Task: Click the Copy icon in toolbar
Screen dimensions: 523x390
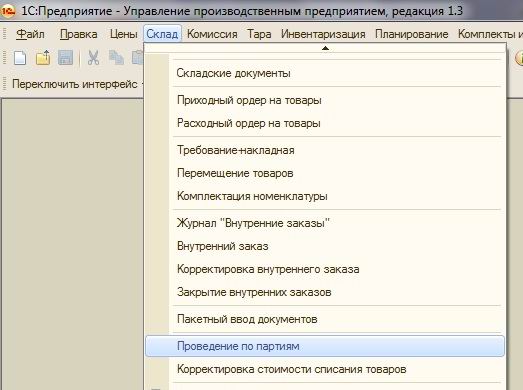Action: pos(116,58)
